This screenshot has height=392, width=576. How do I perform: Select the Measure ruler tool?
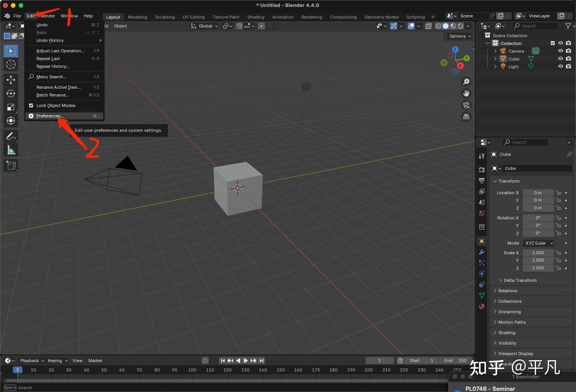click(11, 150)
